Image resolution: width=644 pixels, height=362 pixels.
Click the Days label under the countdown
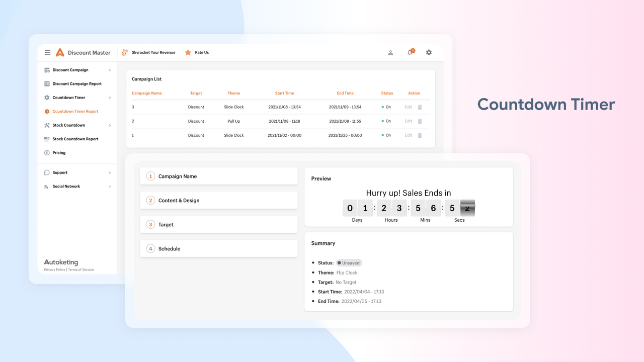point(357,220)
